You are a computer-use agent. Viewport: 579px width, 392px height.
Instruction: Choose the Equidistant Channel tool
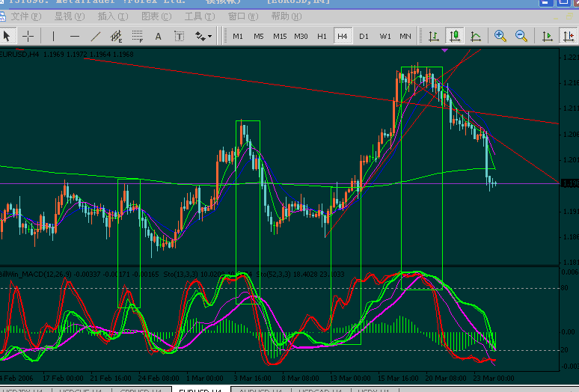click(116, 36)
